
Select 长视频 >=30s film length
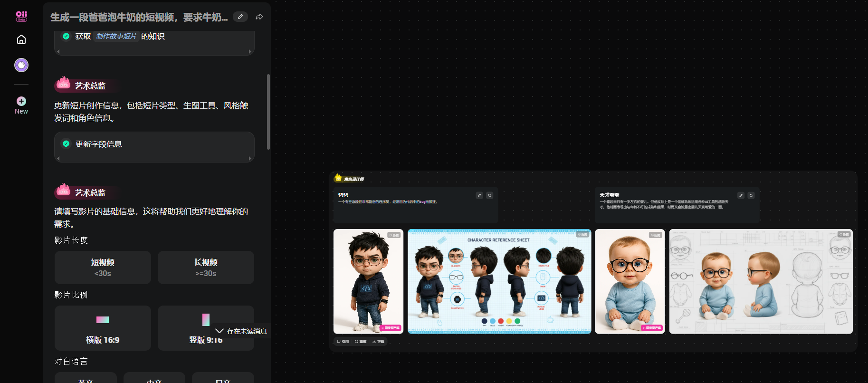tap(206, 268)
